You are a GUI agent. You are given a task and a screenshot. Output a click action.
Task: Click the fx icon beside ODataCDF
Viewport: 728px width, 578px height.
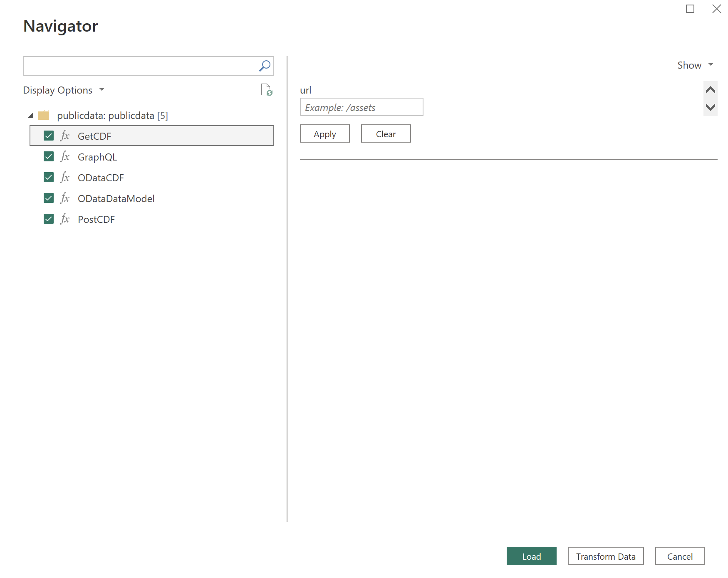(64, 177)
